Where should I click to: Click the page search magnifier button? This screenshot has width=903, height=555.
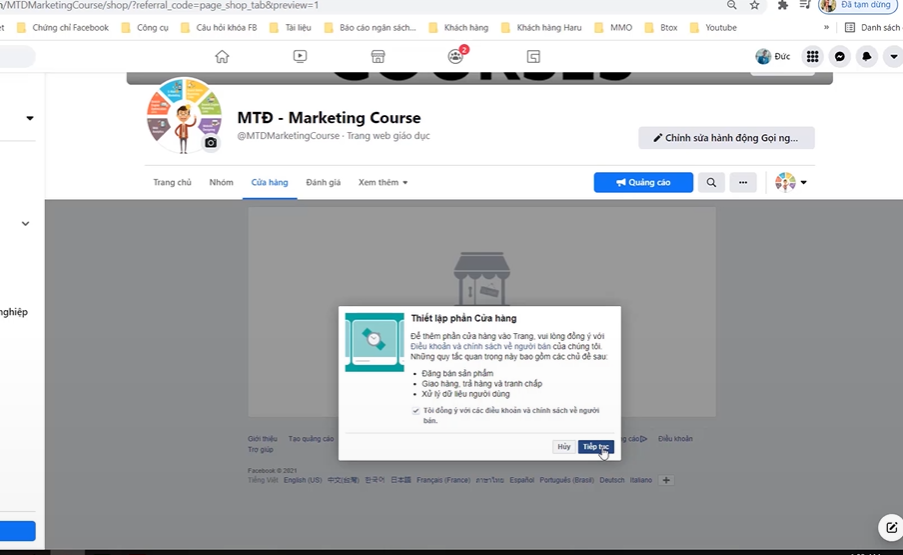711,183
